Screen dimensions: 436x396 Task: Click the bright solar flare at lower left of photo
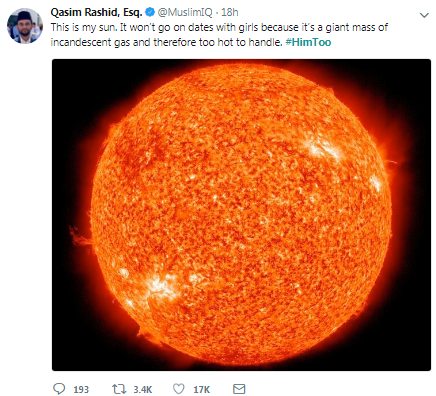pyautogui.click(x=157, y=287)
